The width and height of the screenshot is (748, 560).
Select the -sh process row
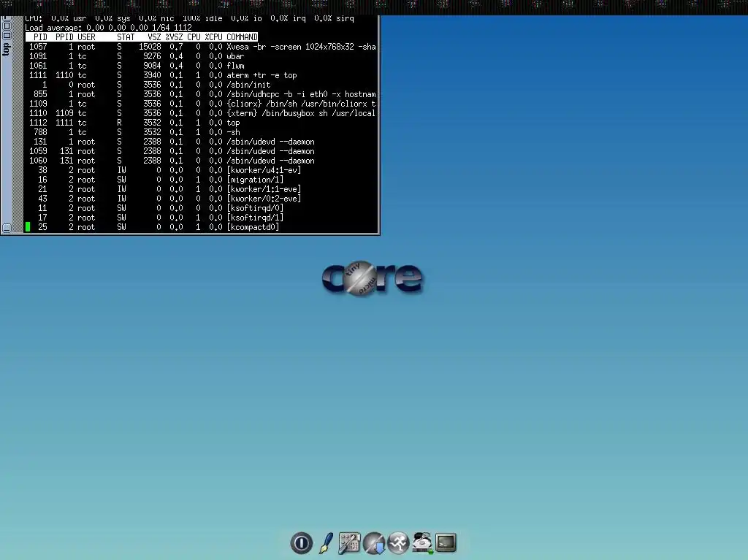(x=201, y=132)
